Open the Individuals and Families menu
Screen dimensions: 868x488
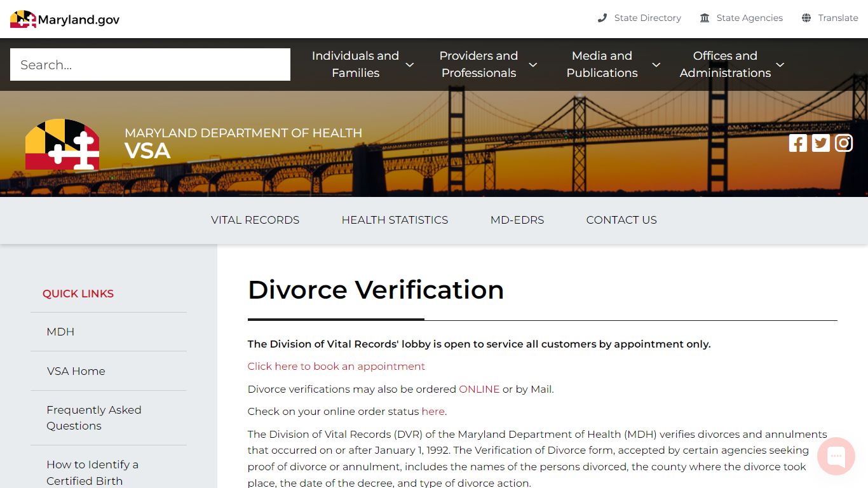coord(355,64)
